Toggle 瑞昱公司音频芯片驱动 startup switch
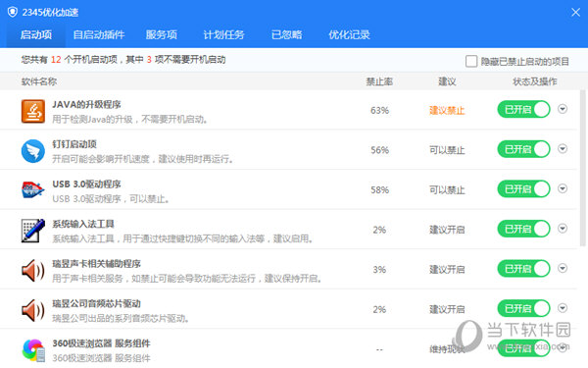Image resolution: width=588 pixels, height=368 pixels. click(523, 308)
